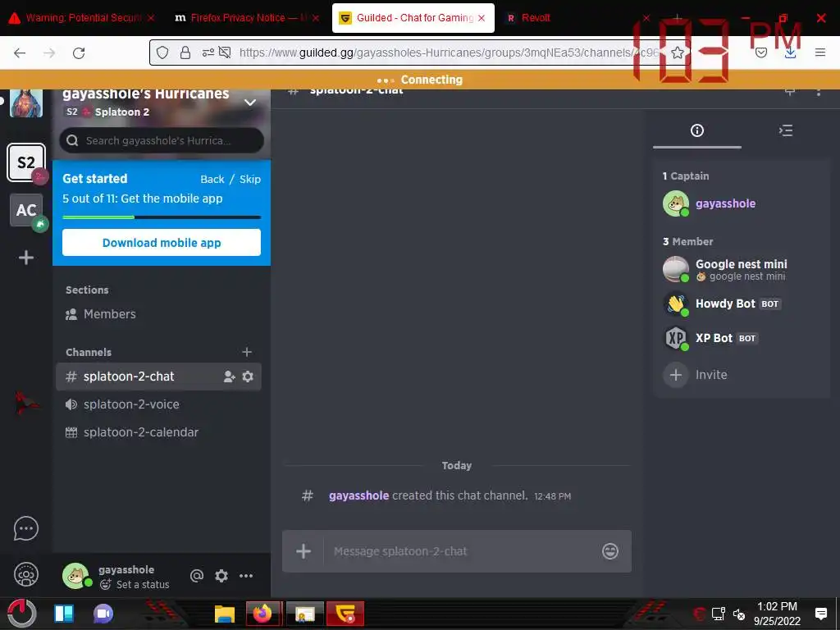Open user settings gear by gayasshole
Viewport: 840px width, 630px height.
[x=221, y=576]
